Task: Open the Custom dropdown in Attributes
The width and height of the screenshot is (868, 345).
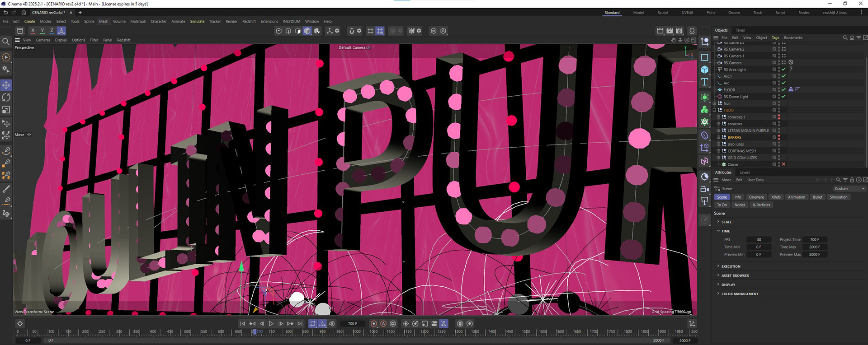Action: (x=849, y=189)
